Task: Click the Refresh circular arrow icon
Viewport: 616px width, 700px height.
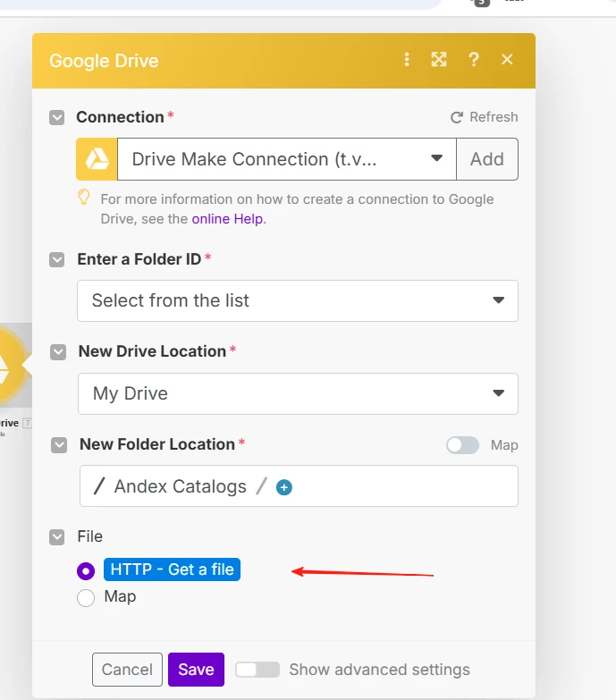Action: coord(456,117)
